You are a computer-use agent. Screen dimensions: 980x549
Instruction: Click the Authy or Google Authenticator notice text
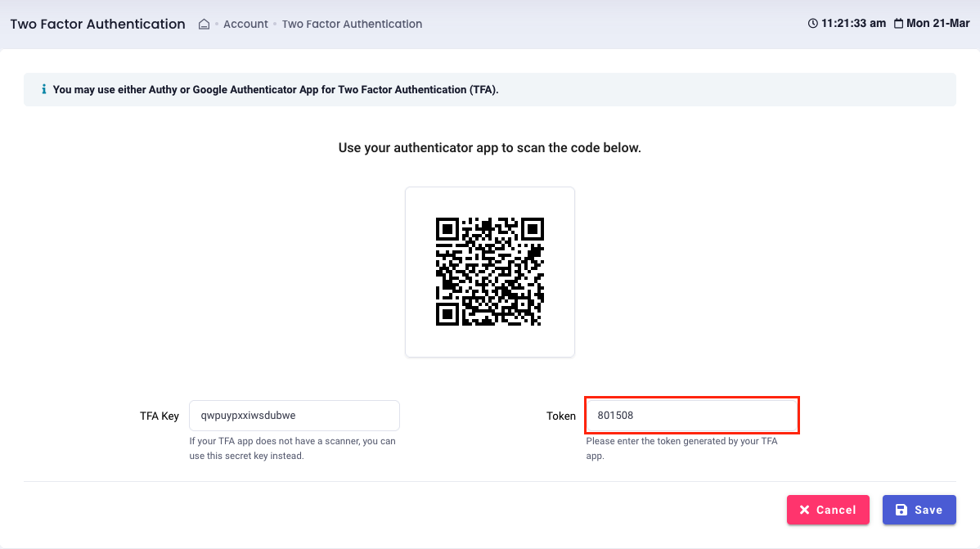click(276, 89)
